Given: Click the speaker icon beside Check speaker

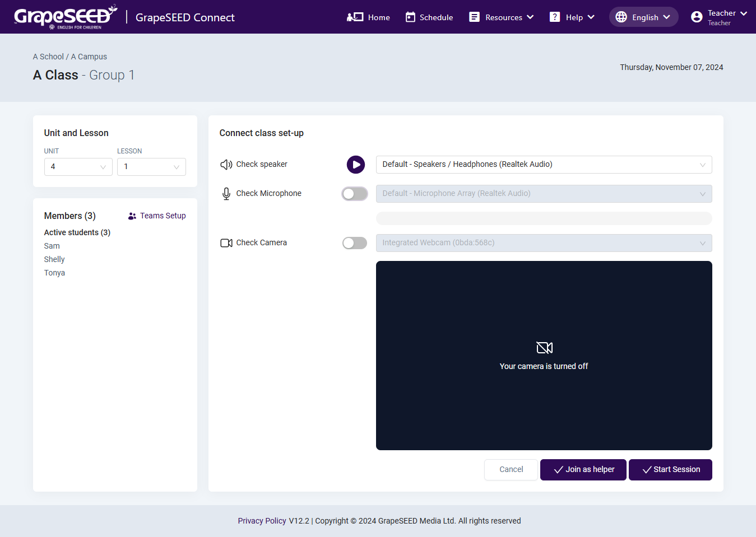Looking at the screenshot, I should 226,165.
